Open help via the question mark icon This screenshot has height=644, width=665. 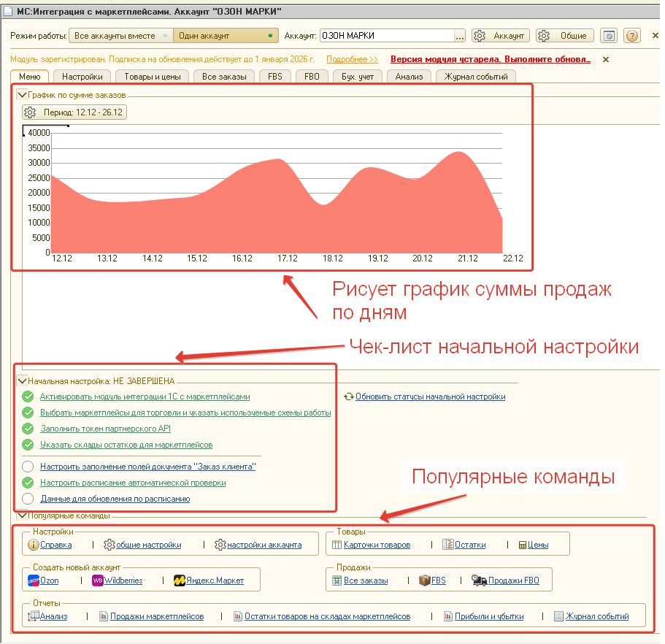(x=632, y=36)
